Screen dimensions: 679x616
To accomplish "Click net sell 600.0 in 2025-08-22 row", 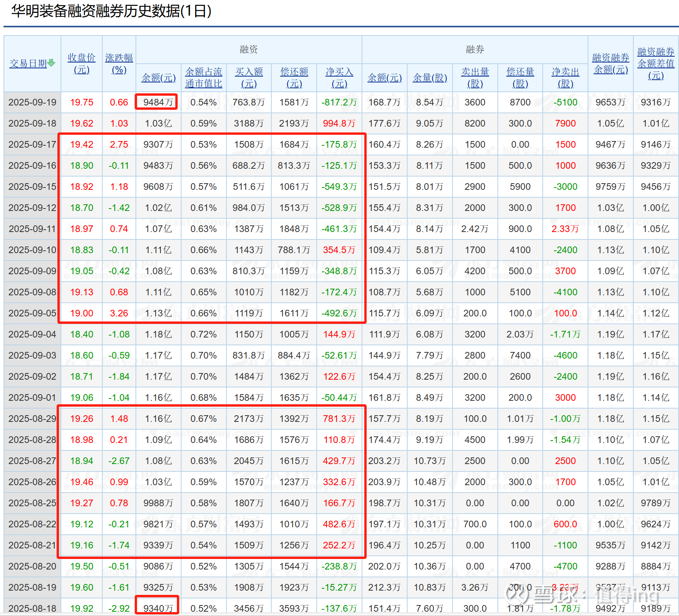I will [565, 524].
